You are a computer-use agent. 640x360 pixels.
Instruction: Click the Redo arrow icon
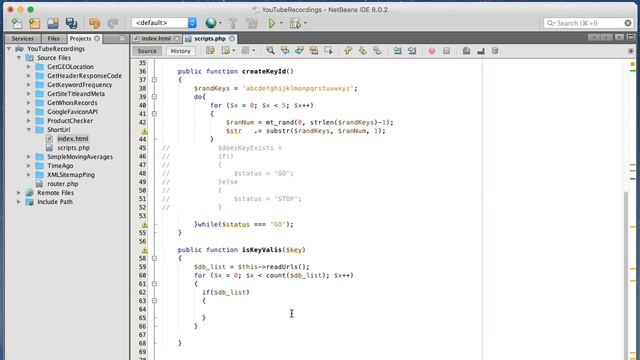(x=113, y=23)
